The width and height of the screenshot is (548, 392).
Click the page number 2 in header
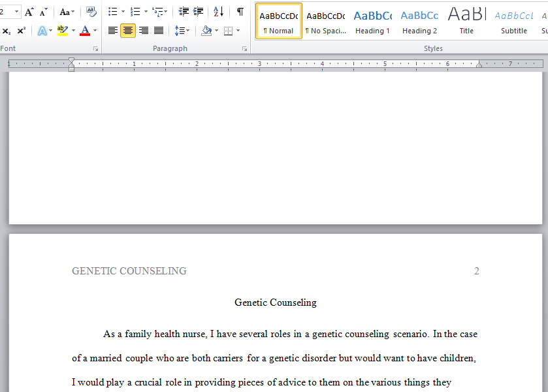pyautogui.click(x=476, y=271)
